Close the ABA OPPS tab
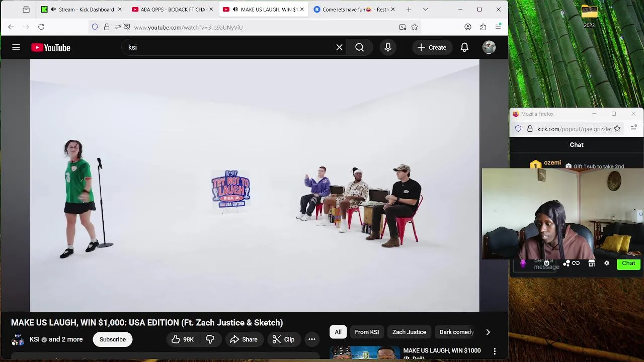The image size is (644, 362). pyautogui.click(x=211, y=9)
